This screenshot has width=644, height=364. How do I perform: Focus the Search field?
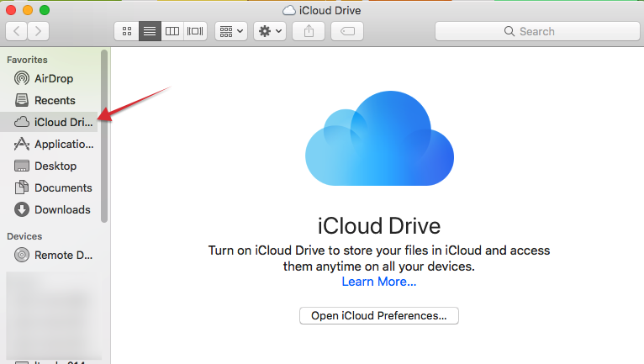pos(537,31)
